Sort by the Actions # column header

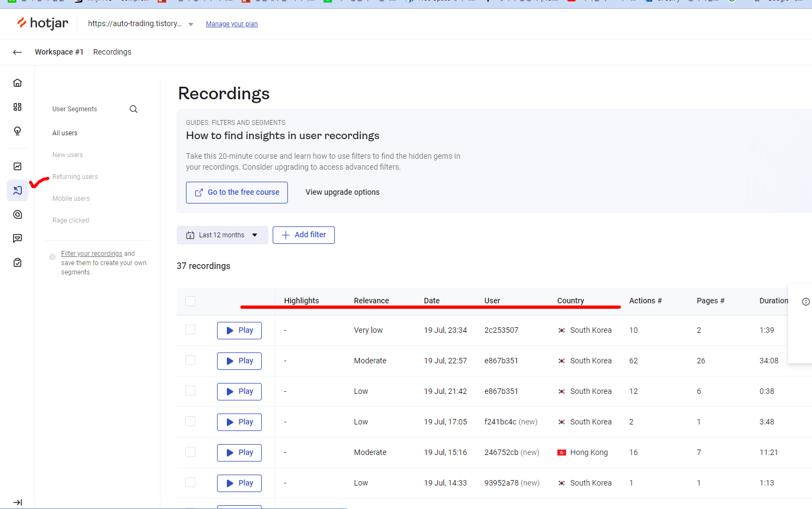click(x=646, y=301)
